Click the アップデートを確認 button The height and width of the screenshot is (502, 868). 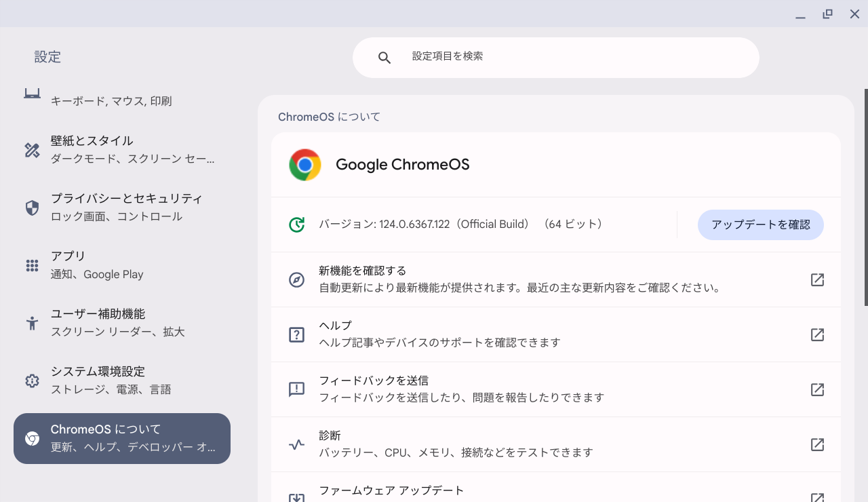pyautogui.click(x=760, y=224)
